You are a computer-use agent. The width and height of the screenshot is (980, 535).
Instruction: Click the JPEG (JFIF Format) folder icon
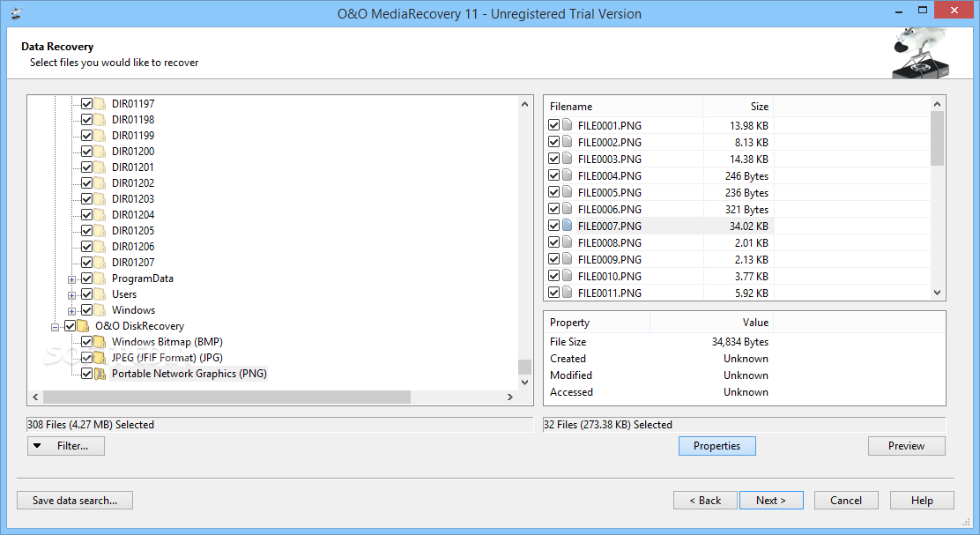click(x=100, y=358)
